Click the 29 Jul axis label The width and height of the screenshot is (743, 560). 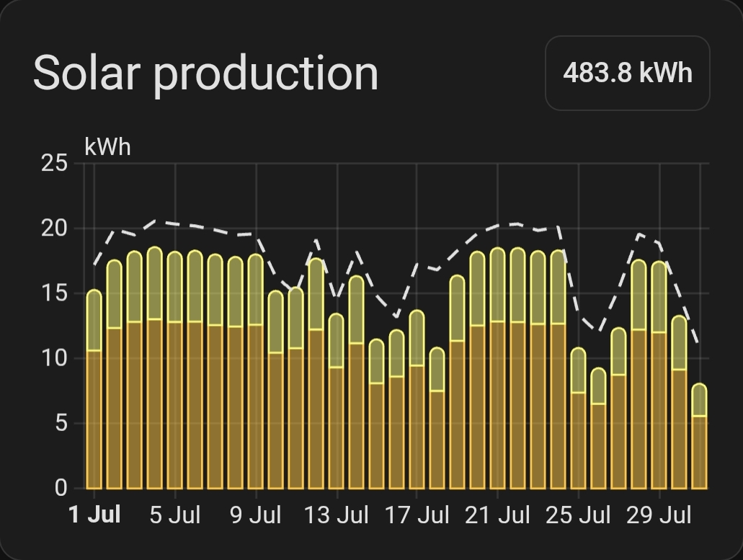[659, 515]
